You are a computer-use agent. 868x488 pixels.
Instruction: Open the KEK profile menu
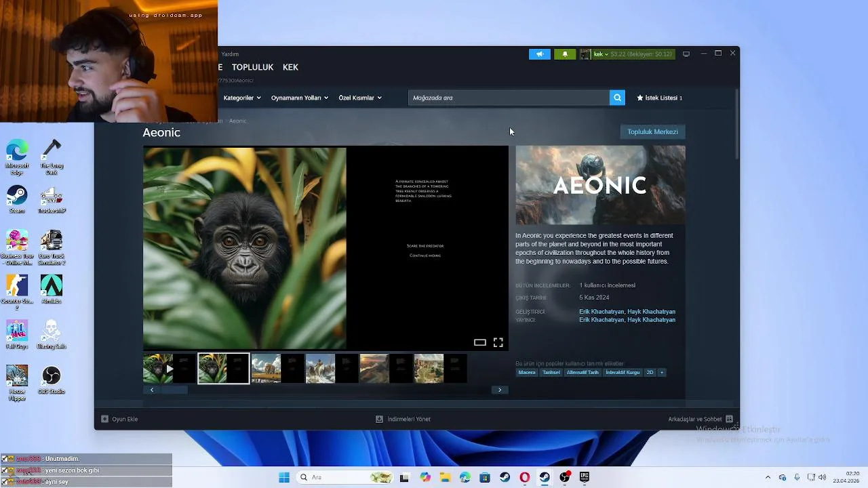290,67
